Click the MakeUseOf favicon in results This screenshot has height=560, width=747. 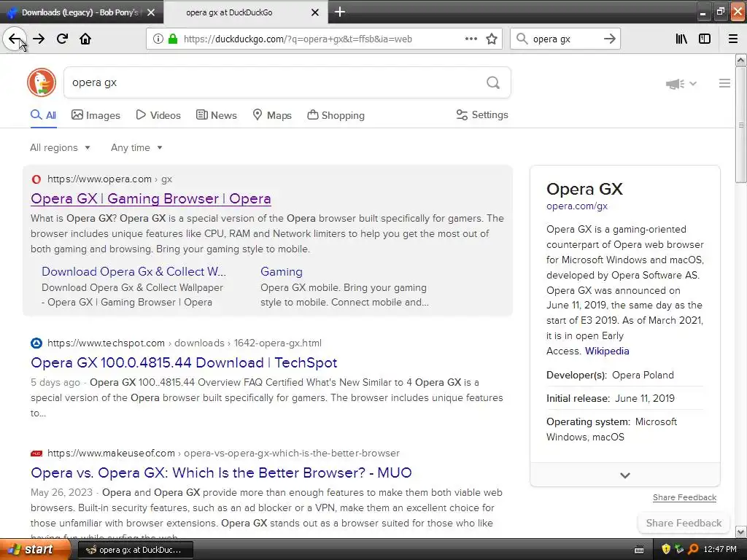tap(36, 454)
